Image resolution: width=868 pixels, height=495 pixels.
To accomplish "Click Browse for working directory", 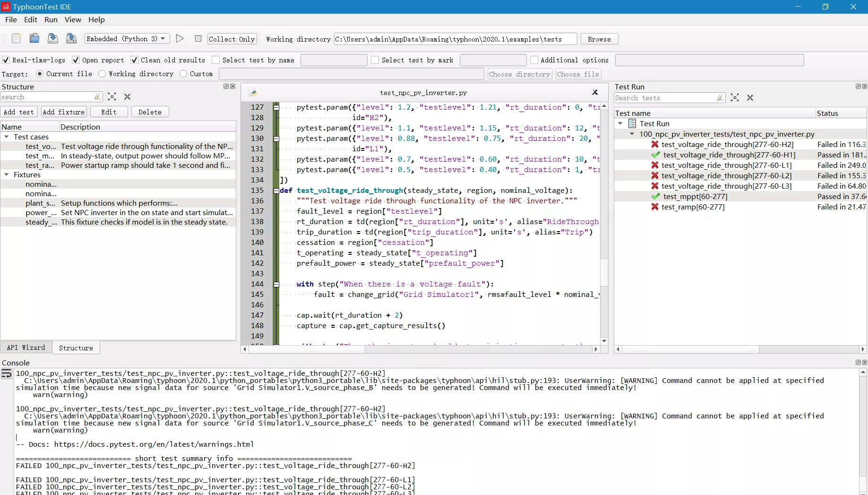I will [599, 39].
